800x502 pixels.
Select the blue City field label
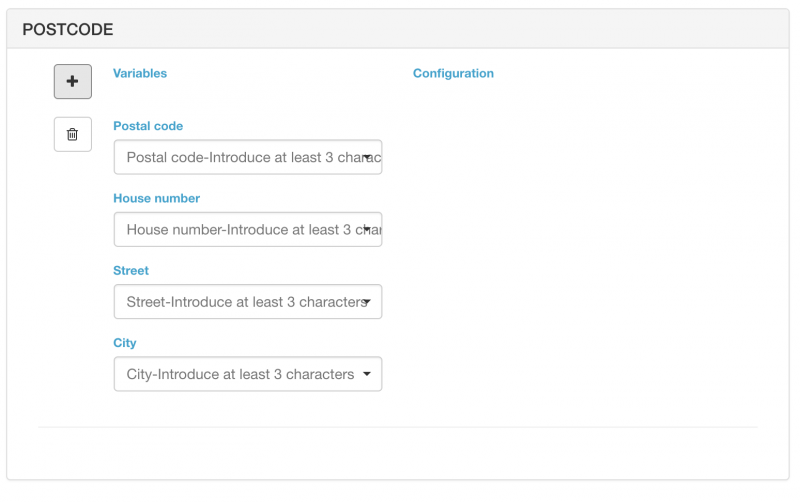(125, 342)
